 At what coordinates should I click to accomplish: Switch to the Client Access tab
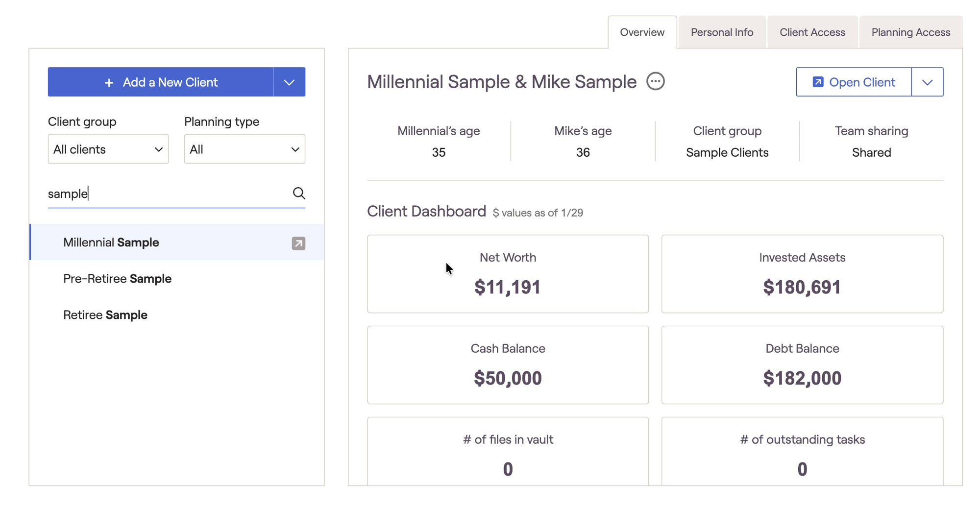click(x=812, y=32)
